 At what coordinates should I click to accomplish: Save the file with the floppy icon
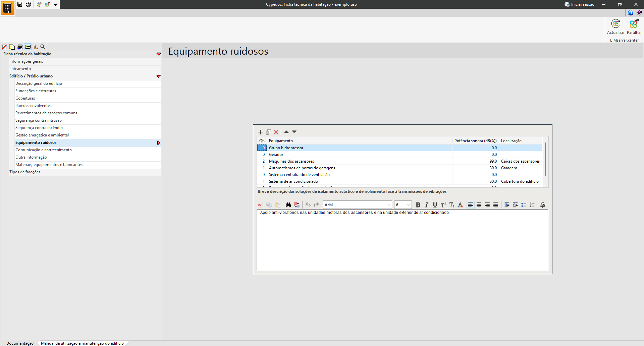[x=20, y=4]
